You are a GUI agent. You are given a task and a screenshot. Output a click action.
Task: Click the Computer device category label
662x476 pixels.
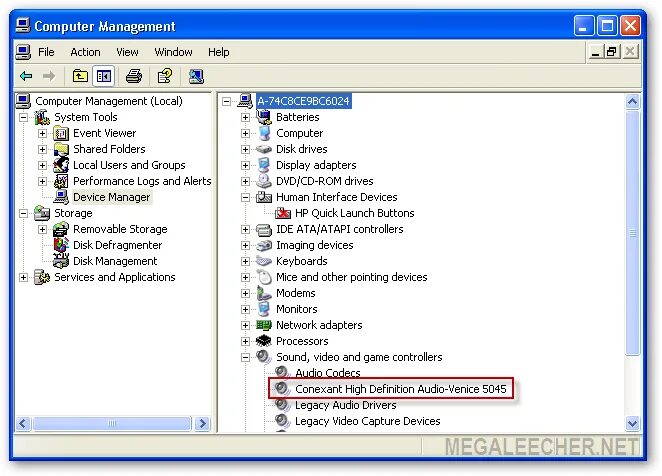point(299,133)
